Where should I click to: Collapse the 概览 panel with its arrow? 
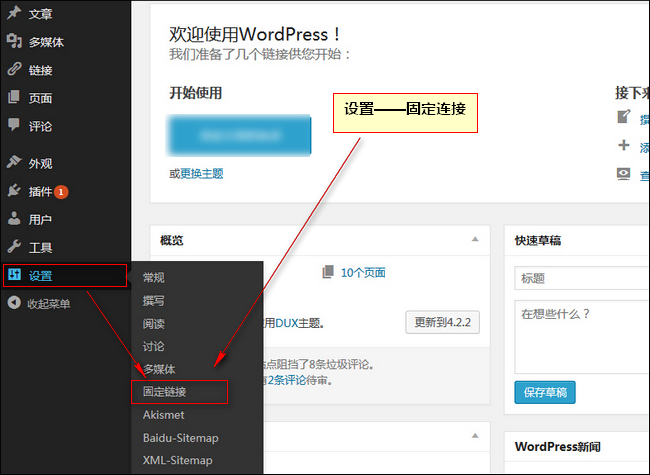pyautogui.click(x=475, y=240)
